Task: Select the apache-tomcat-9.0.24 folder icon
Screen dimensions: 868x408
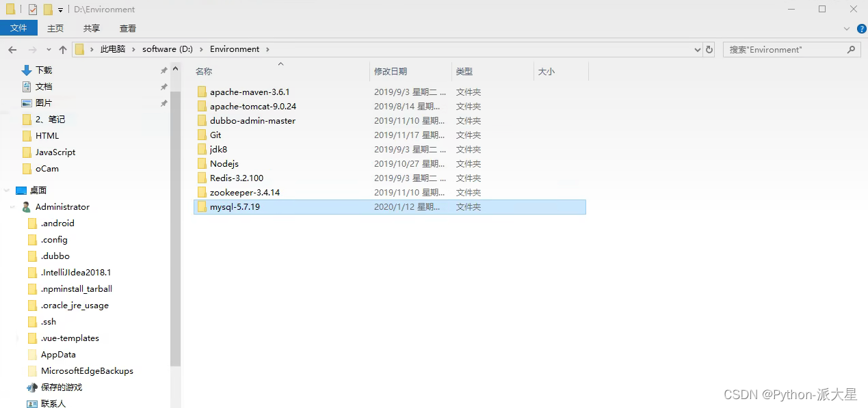Action: tap(202, 106)
